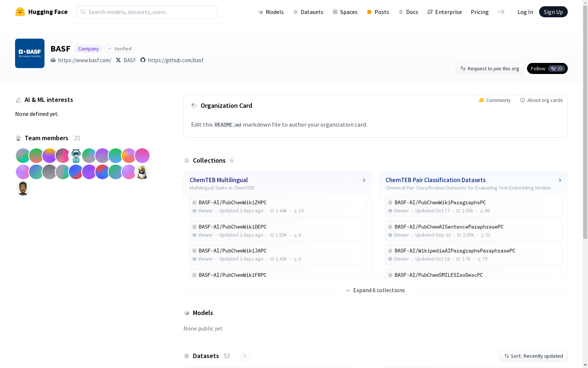
Task: Open ChemTEB Multilingual collection chevron
Action: click(364, 180)
